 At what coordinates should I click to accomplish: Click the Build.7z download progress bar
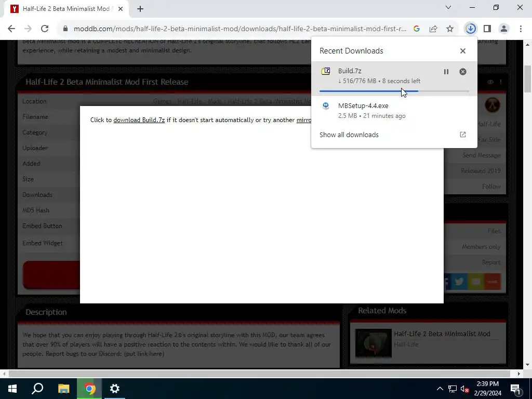(x=394, y=91)
